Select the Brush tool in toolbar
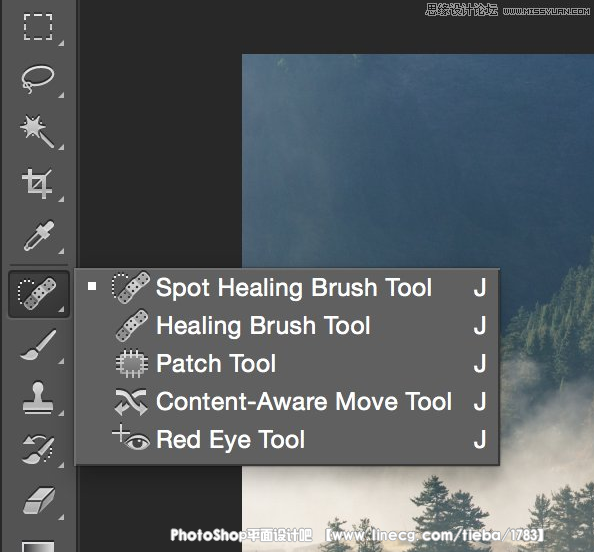Viewport: 594px width, 552px height. [x=38, y=345]
